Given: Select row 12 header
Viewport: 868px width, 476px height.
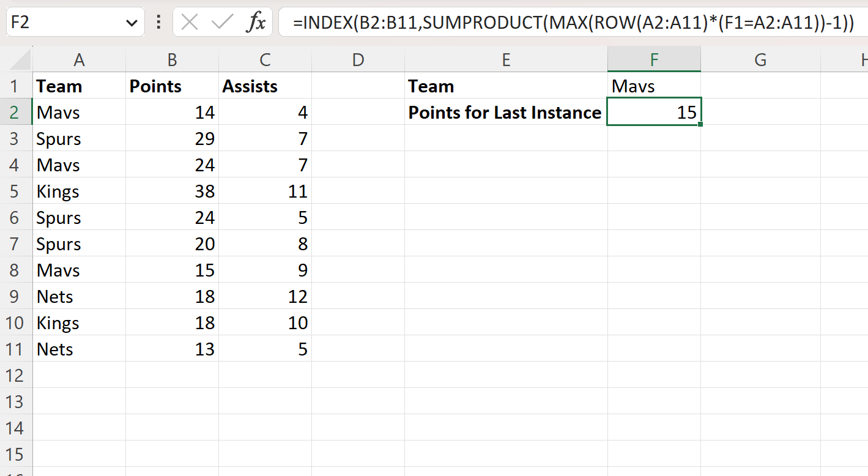Looking at the screenshot, I should 16,375.
